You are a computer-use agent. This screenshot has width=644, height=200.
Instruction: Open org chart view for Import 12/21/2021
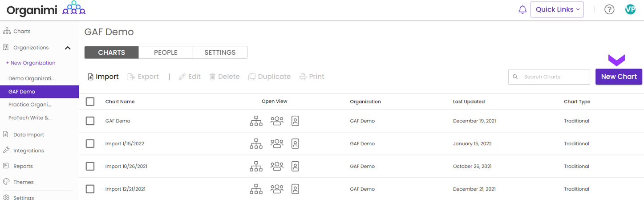pyautogui.click(x=256, y=189)
